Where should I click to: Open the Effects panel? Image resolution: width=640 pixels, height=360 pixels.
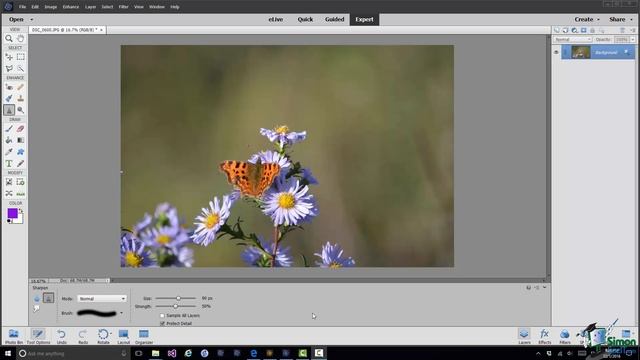(544, 336)
